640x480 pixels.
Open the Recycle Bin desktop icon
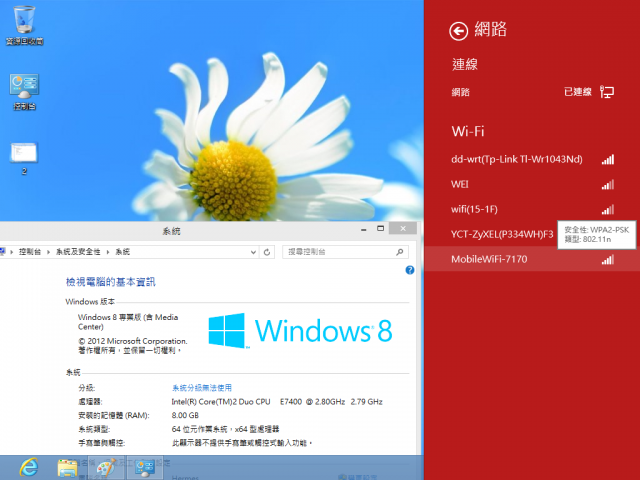[24, 24]
